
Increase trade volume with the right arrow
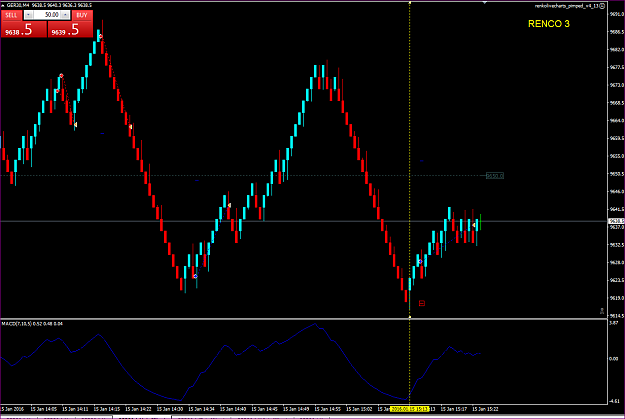click(65, 15)
